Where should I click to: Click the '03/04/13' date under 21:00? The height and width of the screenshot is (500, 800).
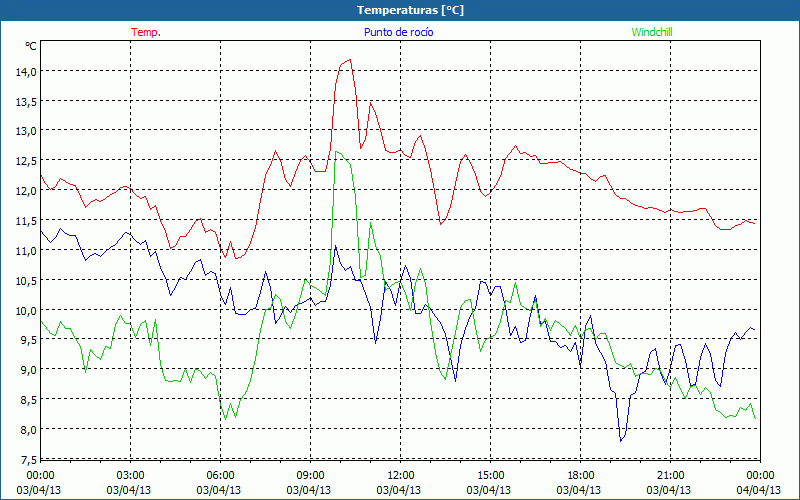(669, 490)
